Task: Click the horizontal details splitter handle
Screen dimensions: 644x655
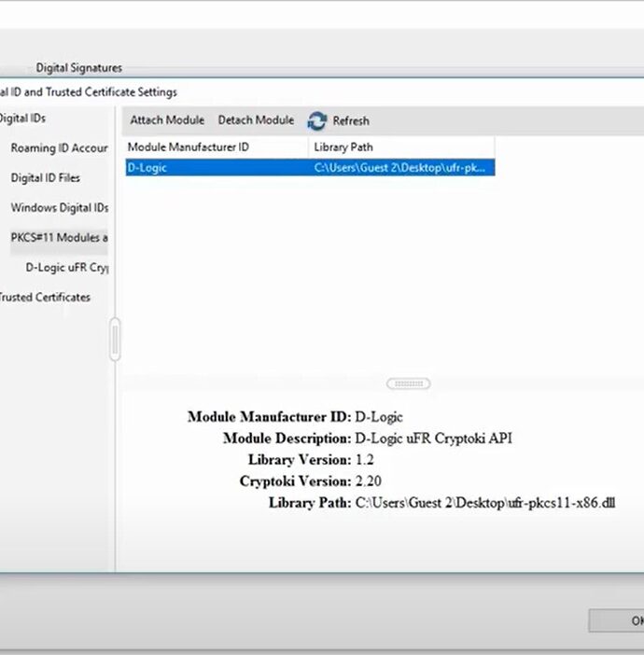Action: click(409, 383)
